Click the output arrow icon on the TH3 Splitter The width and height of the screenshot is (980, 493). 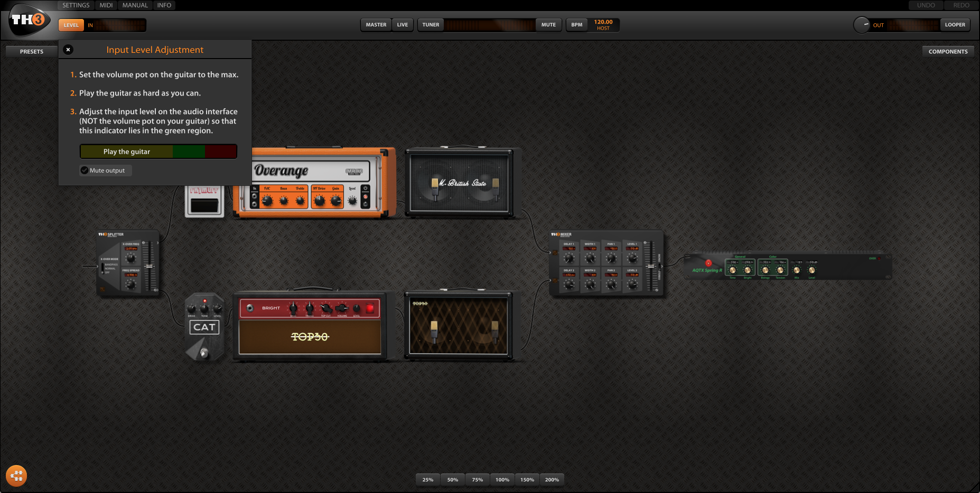point(158,243)
